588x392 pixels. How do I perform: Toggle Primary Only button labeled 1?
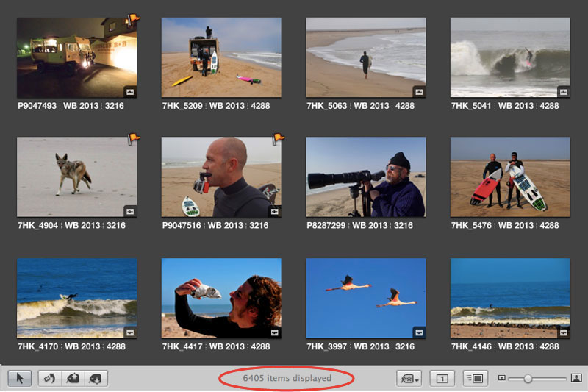tap(442, 379)
